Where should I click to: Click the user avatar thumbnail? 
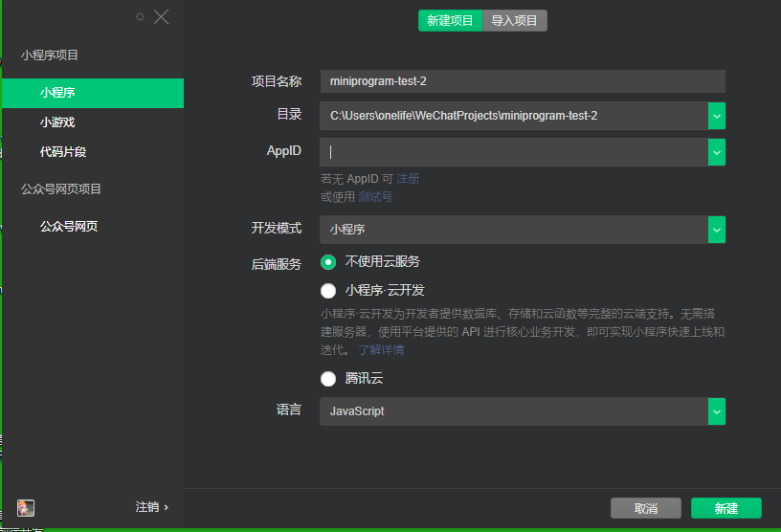[26, 507]
